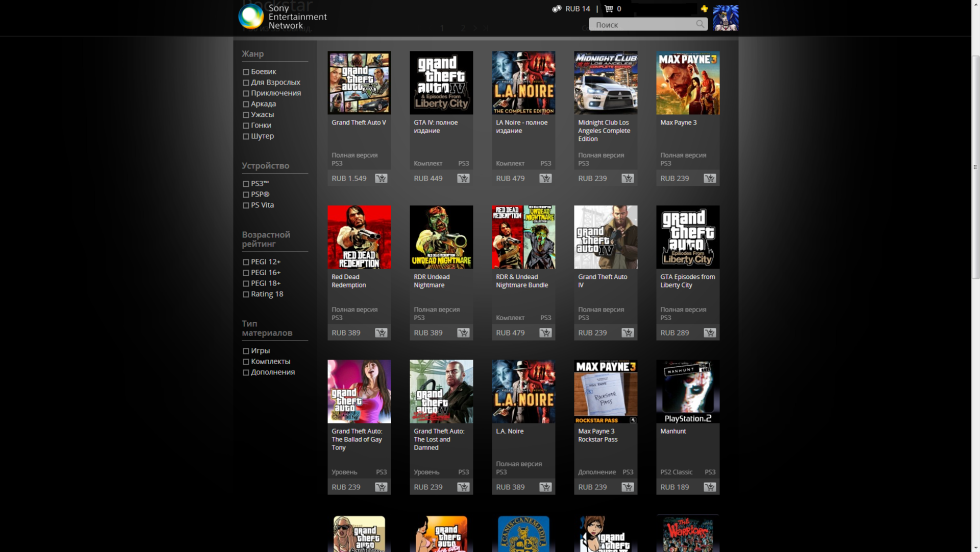This screenshot has width=980, height=552.
Task: Click add-to-cart for Midnight Club Los Angeles
Action: 627,178
